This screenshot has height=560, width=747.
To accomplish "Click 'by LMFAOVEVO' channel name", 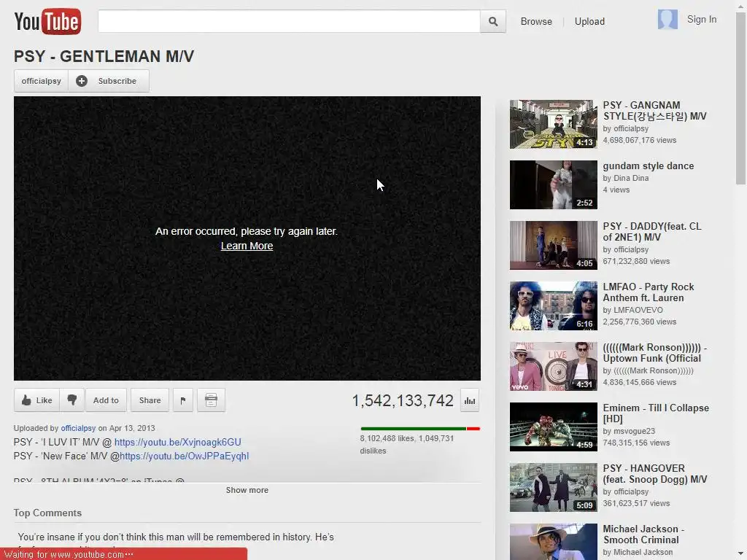I will click(632, 310).
